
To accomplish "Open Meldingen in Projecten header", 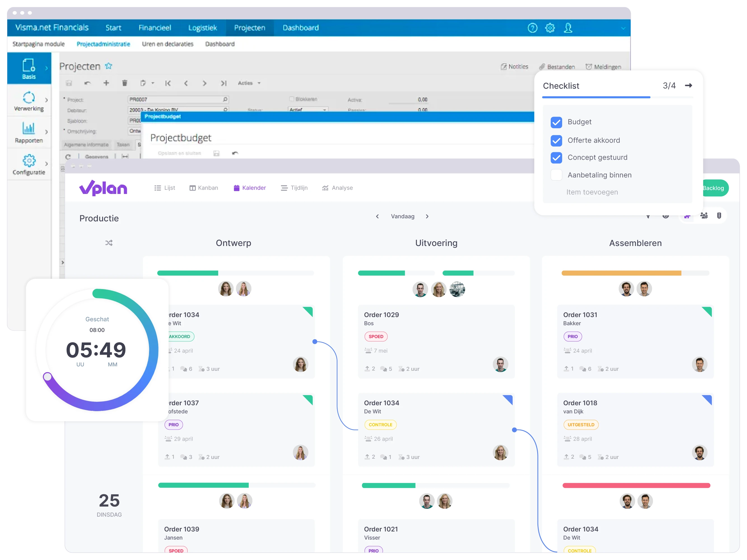I will click(603, 67).
